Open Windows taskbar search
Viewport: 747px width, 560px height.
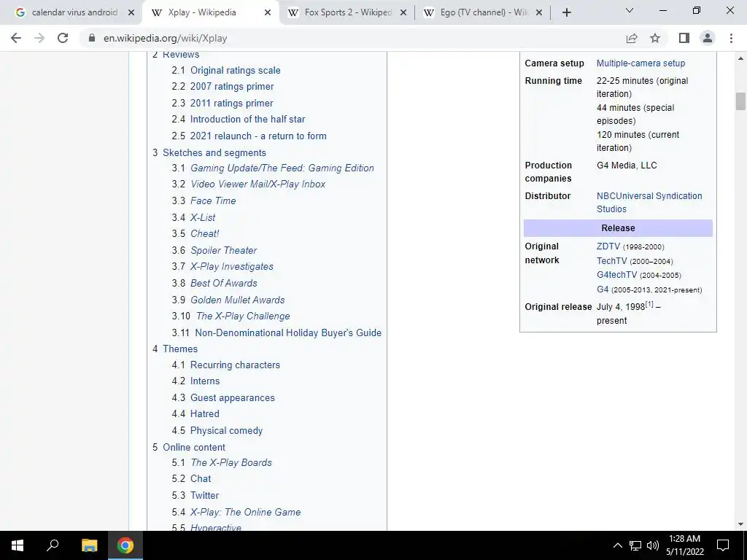[x=53, y=545]
